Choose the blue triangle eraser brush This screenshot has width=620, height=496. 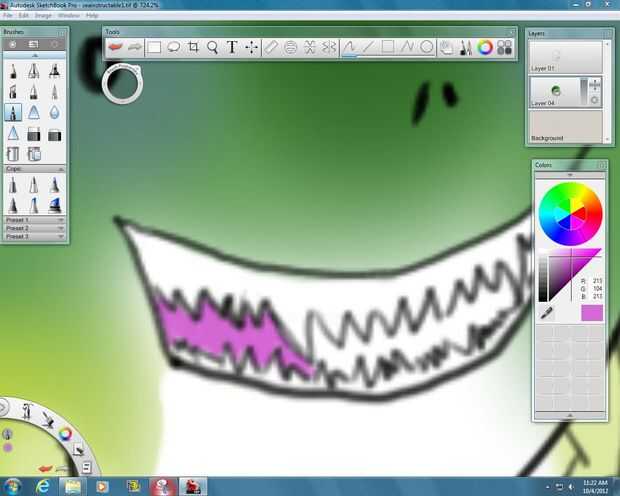pos(34,112)
